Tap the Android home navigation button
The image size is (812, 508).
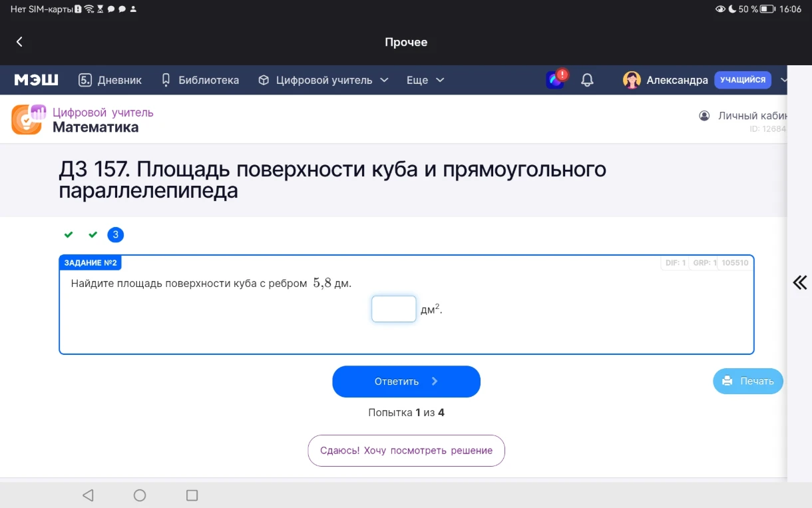click(x=140, y=495)
